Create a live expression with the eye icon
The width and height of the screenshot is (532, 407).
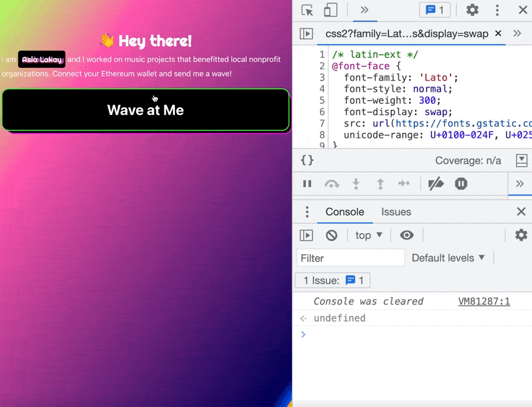click(x=407, y=235)
